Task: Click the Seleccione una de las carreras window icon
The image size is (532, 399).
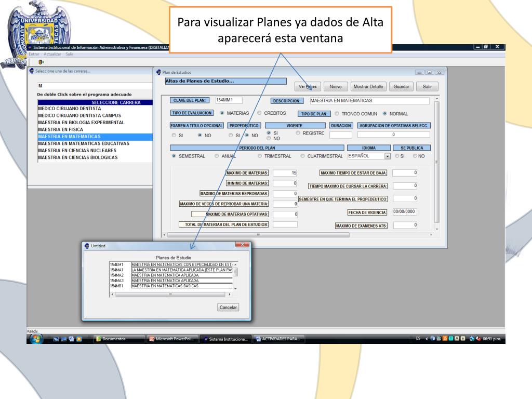Action: 32,71
